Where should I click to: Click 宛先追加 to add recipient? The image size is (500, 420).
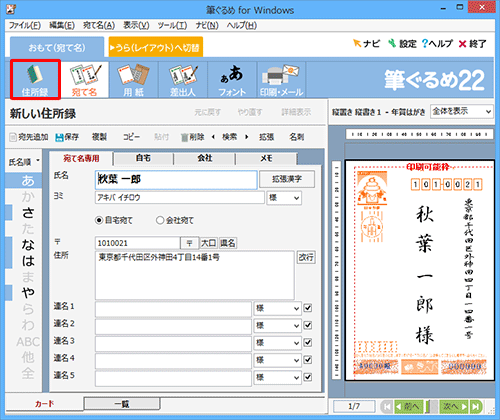pos(29,137)
